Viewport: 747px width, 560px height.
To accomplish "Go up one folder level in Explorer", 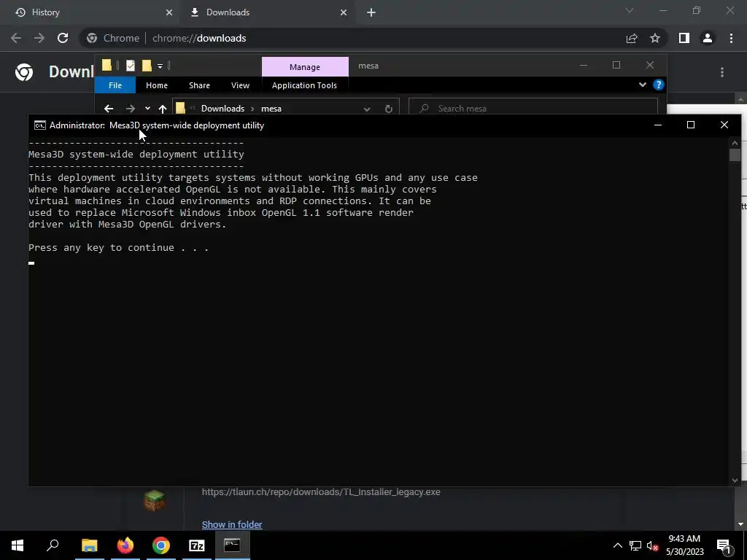I will click(x=163, y=109).
